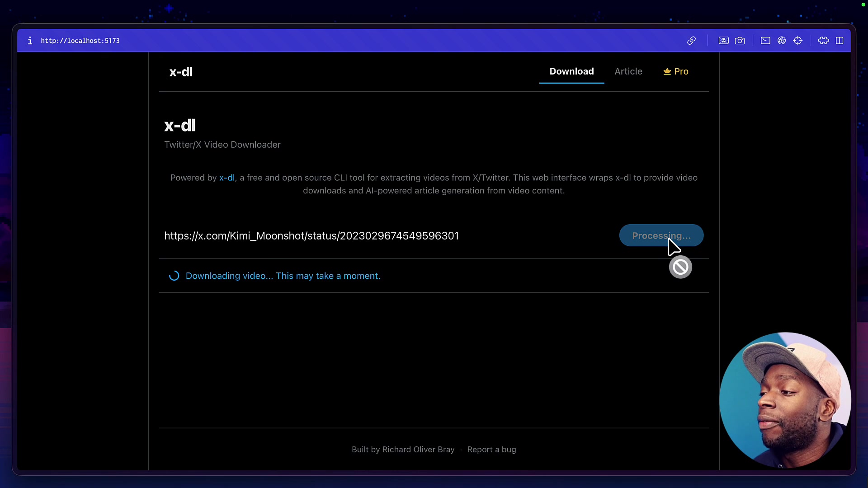Click the globe network icon
The image size is (868, 488).
coord(782,40)
